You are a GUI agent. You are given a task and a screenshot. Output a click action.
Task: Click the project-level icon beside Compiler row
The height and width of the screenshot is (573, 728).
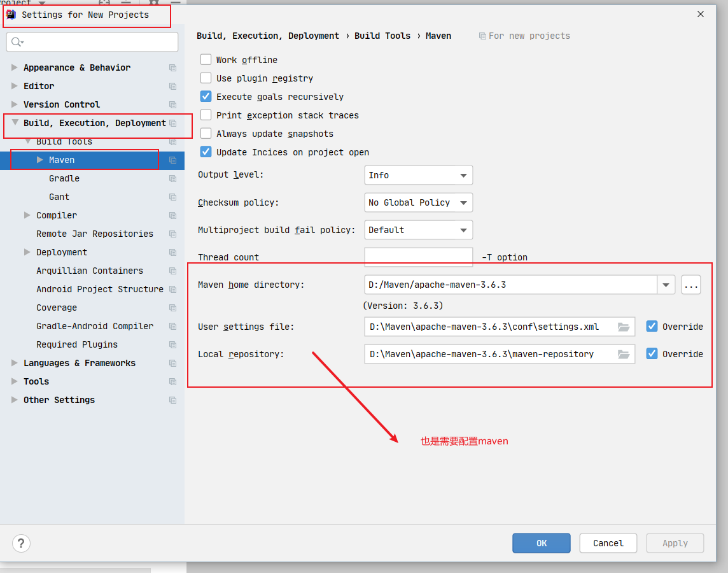click(x=172, y=215)
